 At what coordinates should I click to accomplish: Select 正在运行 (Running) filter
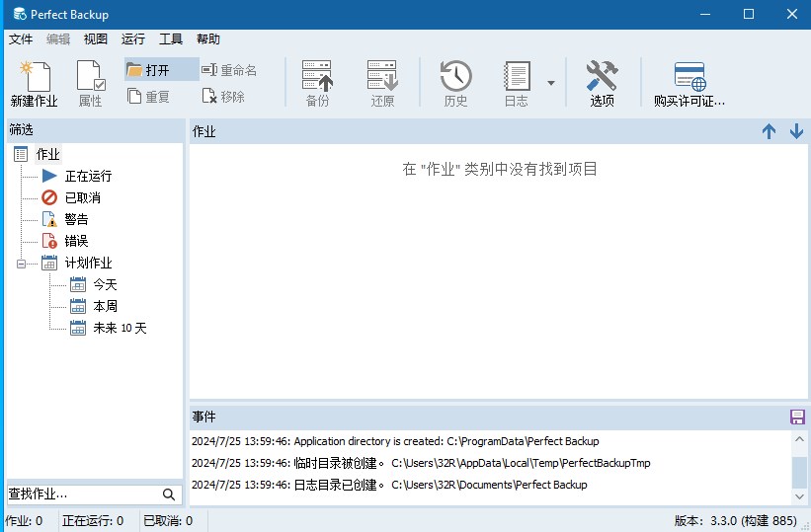click(x=88, y=176)
